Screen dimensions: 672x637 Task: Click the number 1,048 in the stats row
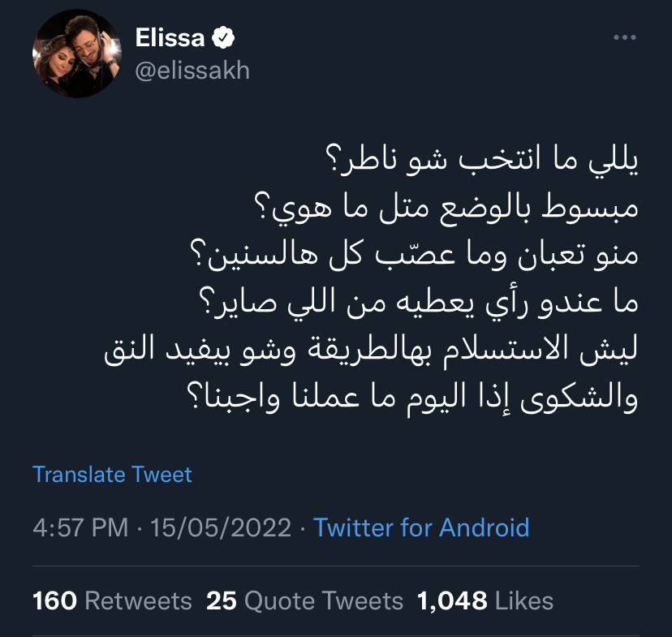[452, 600]
